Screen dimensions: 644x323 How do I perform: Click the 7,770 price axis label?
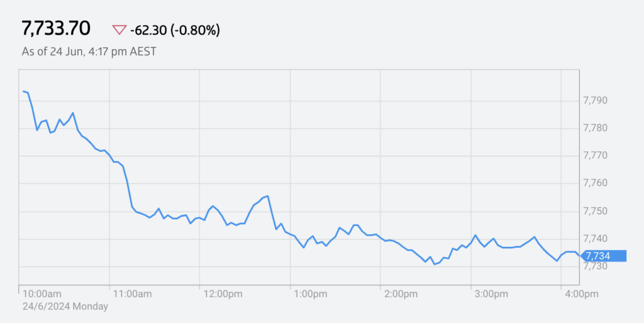[596, 156]
